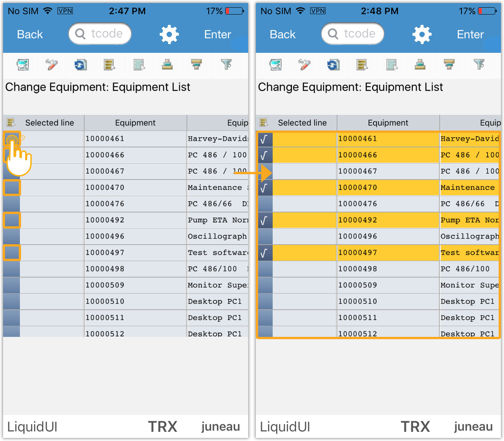This screenshot has height=441, width=504.
Task: Tick the selection box for 10000470 on the unselected list
Action: 12,188
